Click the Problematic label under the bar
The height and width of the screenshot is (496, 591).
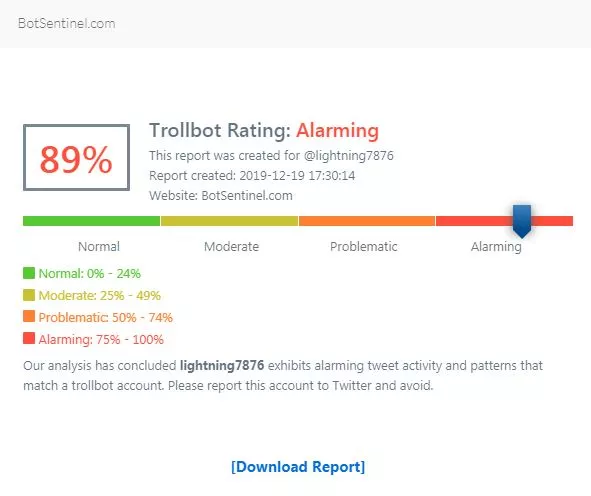coord(364,246)
